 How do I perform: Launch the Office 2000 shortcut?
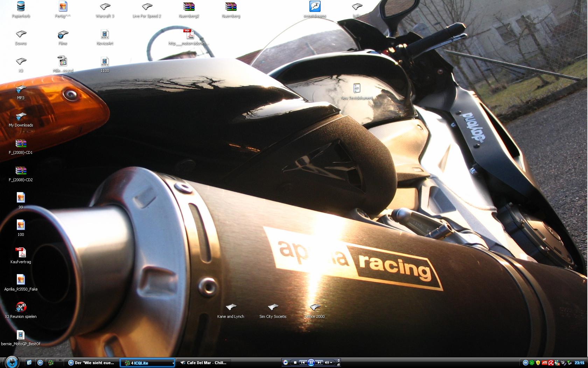tap(315, 311)
